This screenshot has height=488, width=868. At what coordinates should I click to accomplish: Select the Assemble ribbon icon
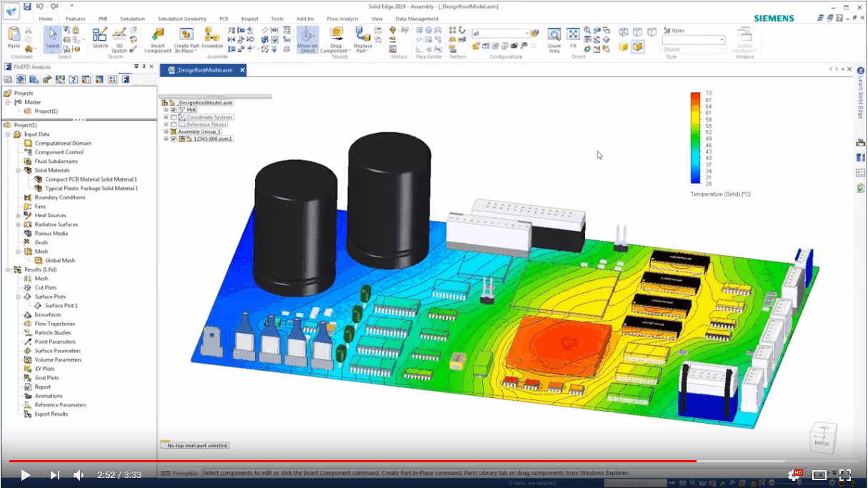point(212,37)
